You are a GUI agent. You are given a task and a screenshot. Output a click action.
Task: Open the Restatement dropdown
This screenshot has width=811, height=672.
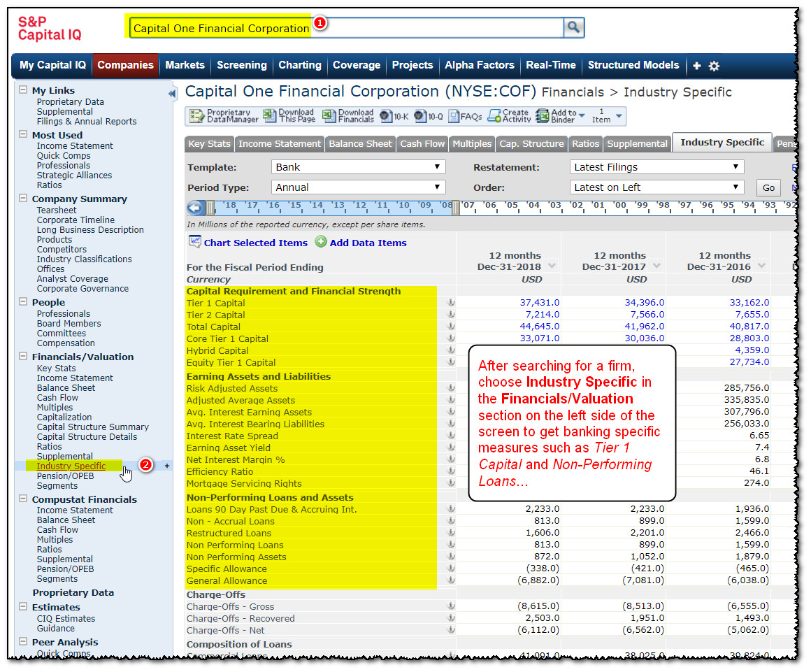[x=657, y=167]
